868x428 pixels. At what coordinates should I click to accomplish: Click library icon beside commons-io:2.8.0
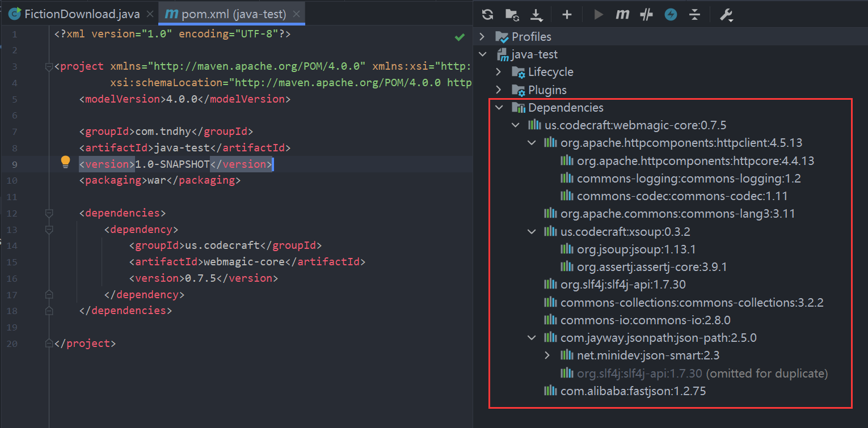pyautogui.click(x=550, y=320)
